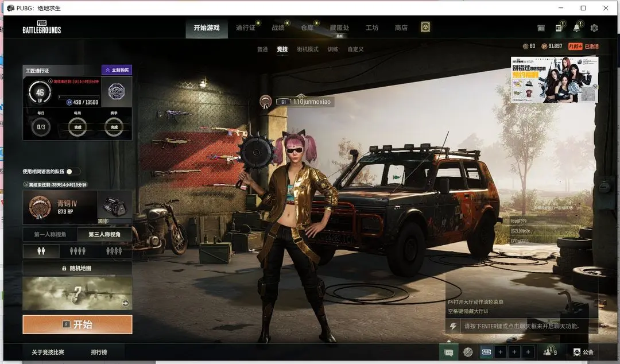Click the PLUS+ badge icon
The image size is (620, 364).
pyautogui.click(x=575, y=47)
